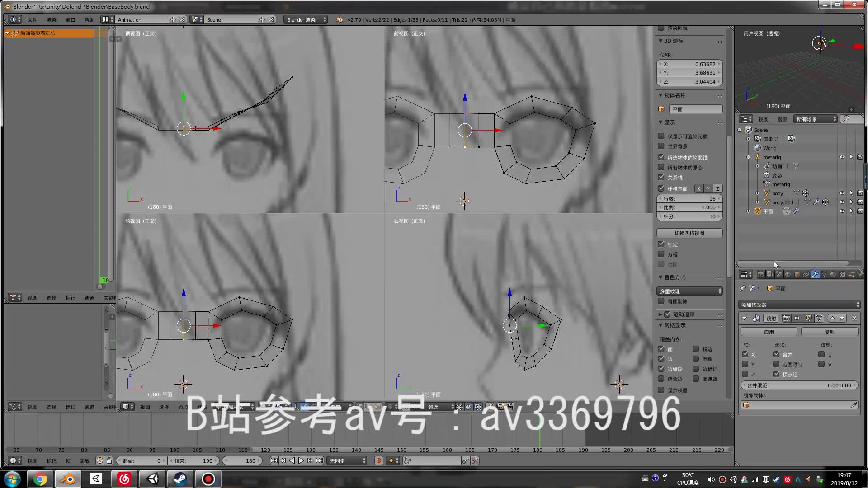Open the 渲染 menu in top bar
The height and width of the screenshot is (488, 868).
(x=51, y=20)
